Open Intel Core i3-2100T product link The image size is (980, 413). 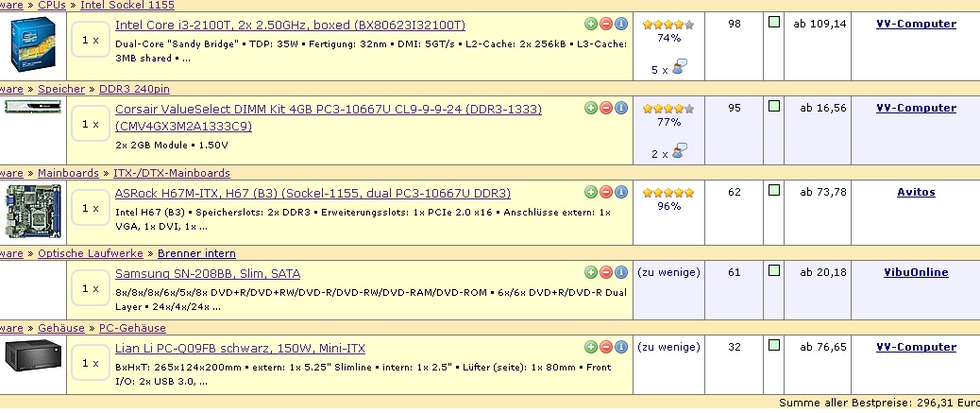coord(290,25)
